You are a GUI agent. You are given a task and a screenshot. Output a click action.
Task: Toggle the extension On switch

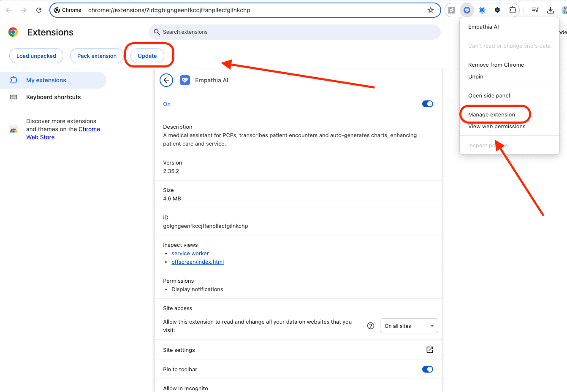coord(428,104)
